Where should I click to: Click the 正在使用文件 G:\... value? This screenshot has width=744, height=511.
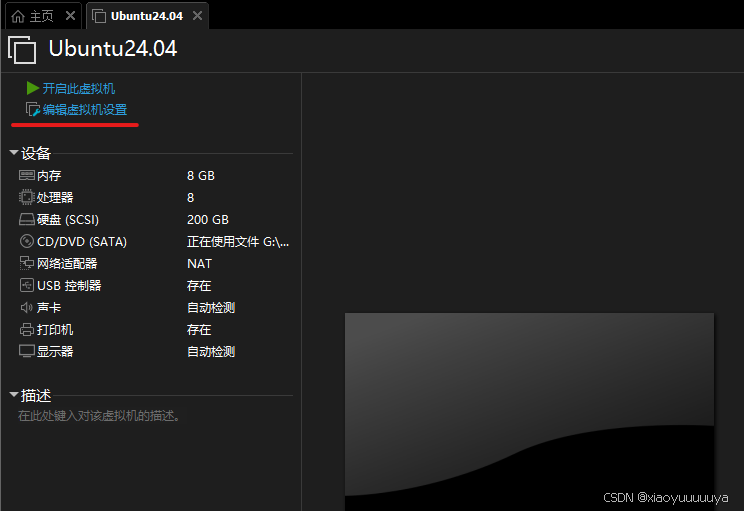pos(238,242)
